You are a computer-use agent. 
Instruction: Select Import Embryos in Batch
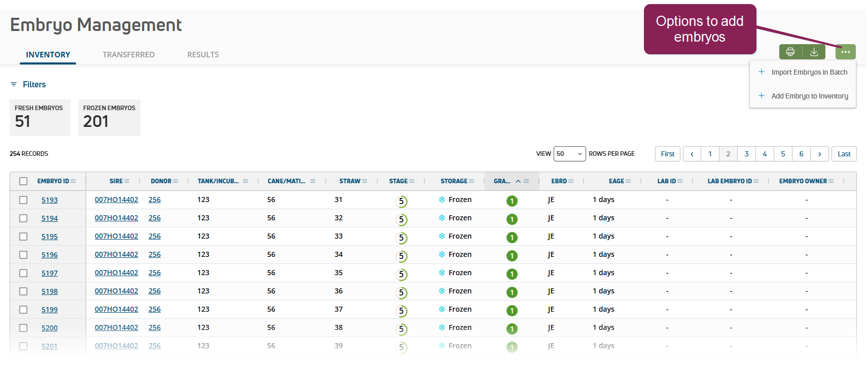809,72
